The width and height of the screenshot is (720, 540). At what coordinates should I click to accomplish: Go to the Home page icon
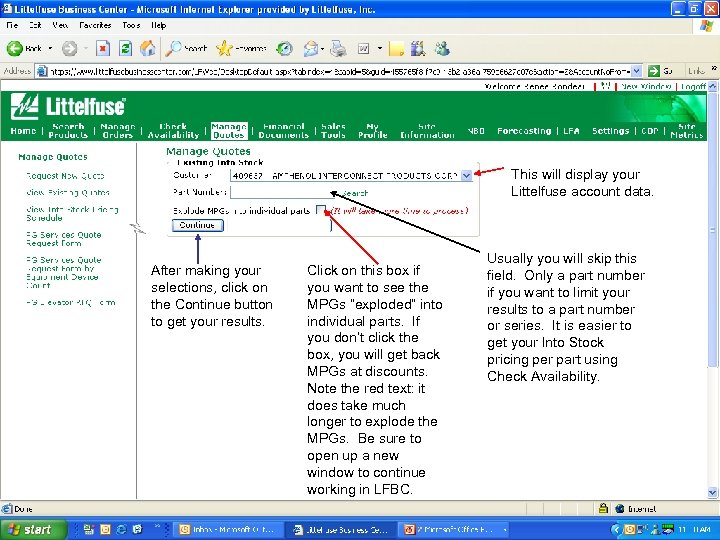click(x=147, y=48)
